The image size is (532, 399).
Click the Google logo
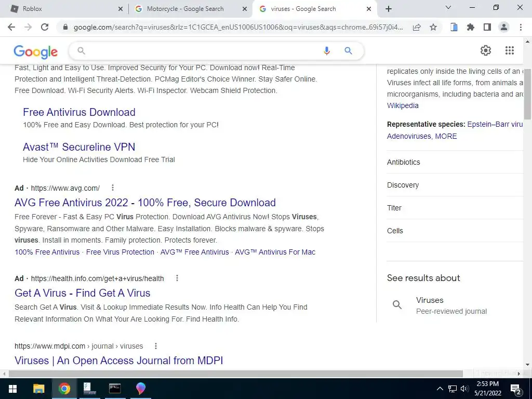[36, 51]
